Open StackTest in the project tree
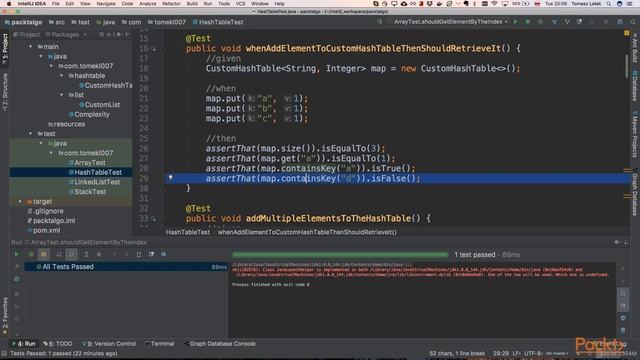The width and height of the screenshot is (640, 360). click(x=87, y=192)
